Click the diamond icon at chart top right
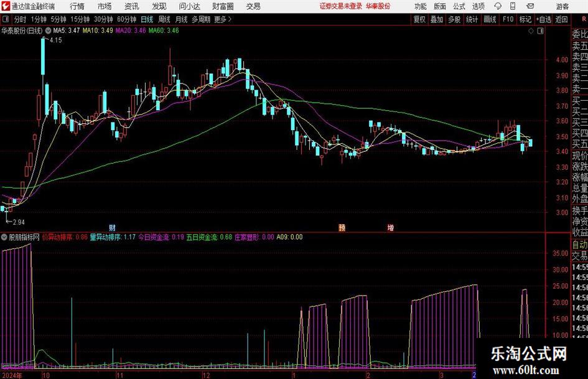The image size is (588, 379). coord(531,31)
